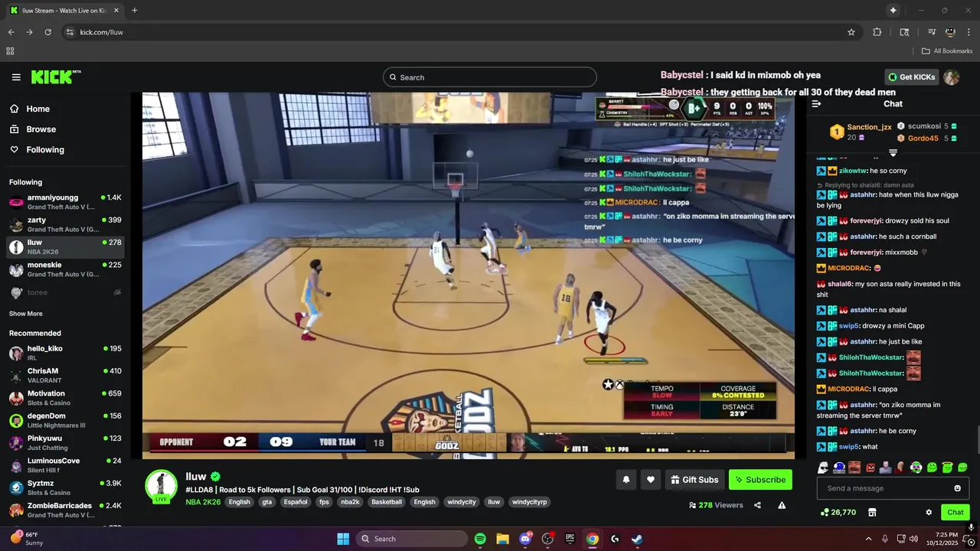Image resolution: width=980 pixels, height=551 pixels.
Task: Open Spotify from taskbar
Action: [x=480, y=539]
